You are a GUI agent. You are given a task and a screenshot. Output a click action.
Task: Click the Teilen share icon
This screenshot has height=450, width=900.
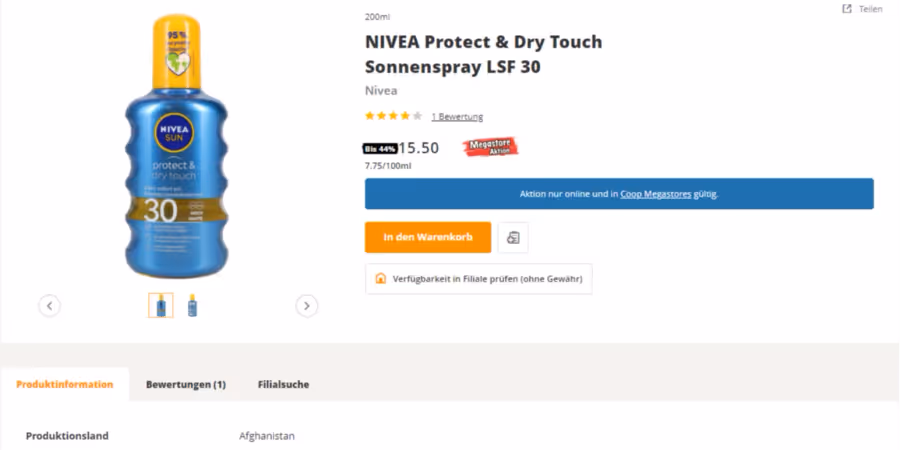(847, 9)
